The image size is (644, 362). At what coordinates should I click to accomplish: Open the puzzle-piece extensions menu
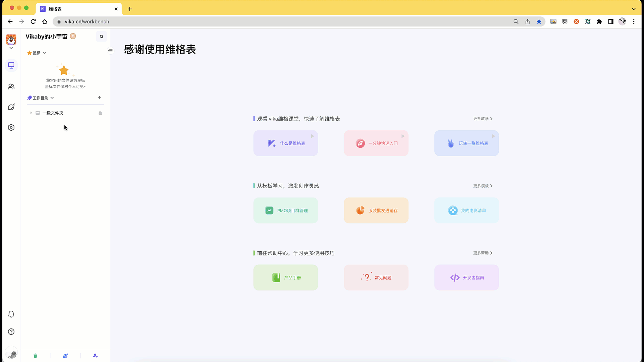click(599, 21)
